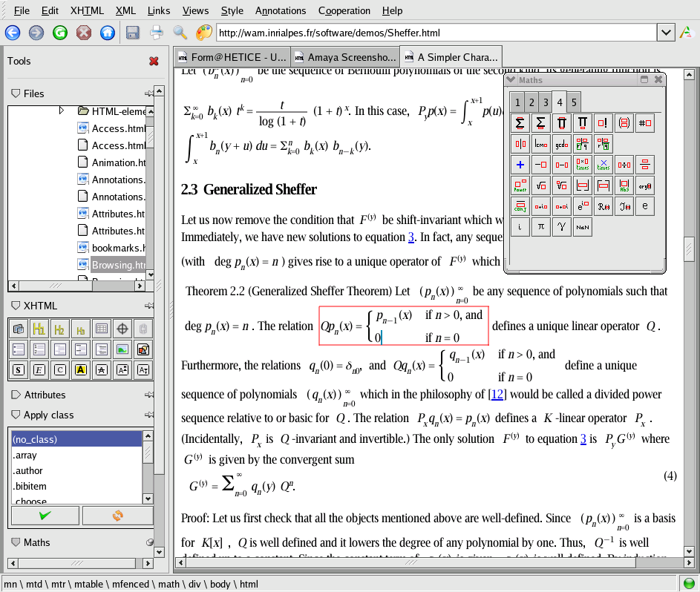The height and width of the screenshot is (592, 700).
Task: Expand the Maths section in Tools
Action: coord(16,542)
